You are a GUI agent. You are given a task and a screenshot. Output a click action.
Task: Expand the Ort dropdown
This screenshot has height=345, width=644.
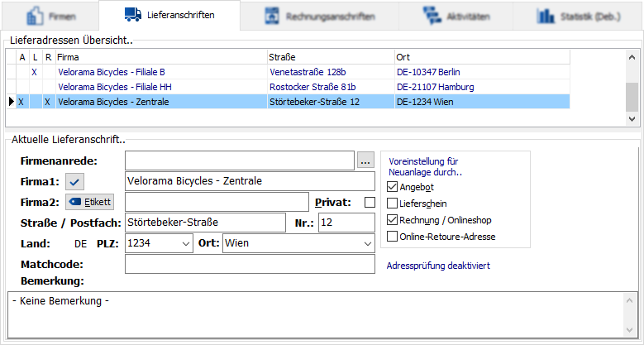(x=368, y=243)
